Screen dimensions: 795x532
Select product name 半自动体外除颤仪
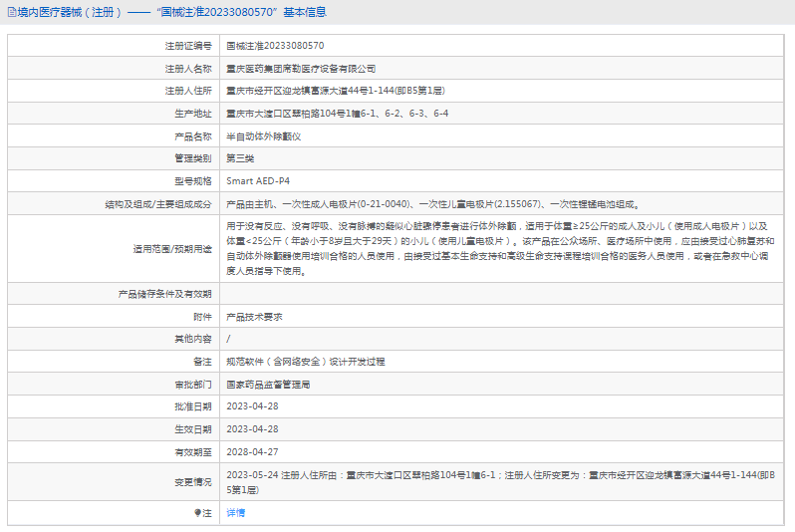tap(264, 136)
